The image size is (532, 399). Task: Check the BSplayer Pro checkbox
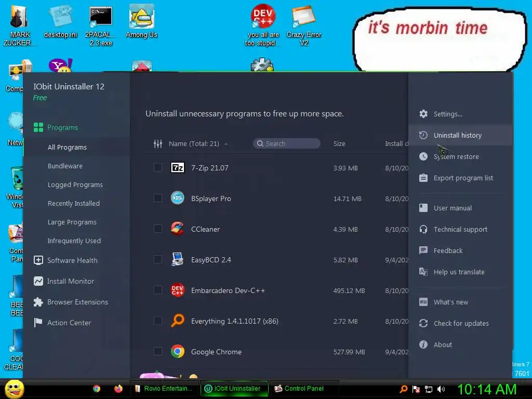point(158,198)
